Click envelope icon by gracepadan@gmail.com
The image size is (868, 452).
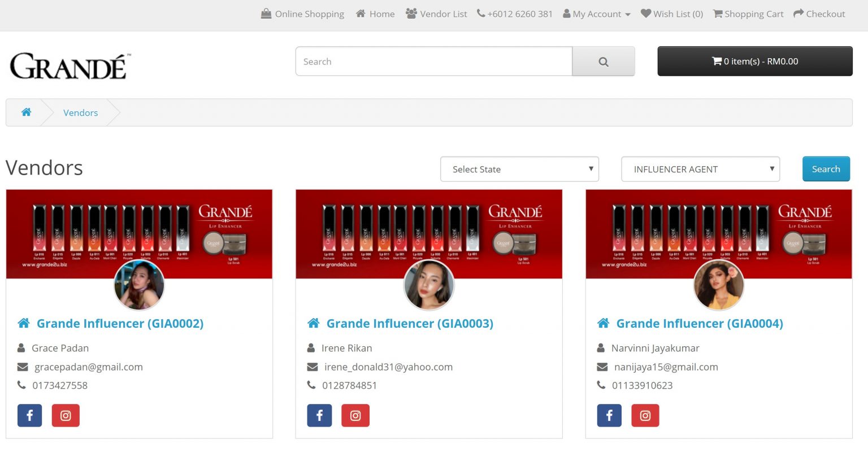point(23,367)
